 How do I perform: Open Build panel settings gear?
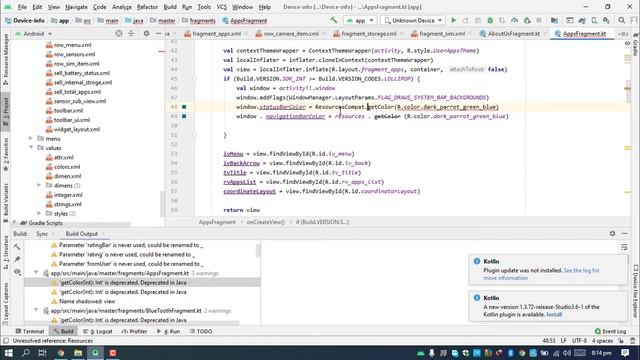point(612,233)
